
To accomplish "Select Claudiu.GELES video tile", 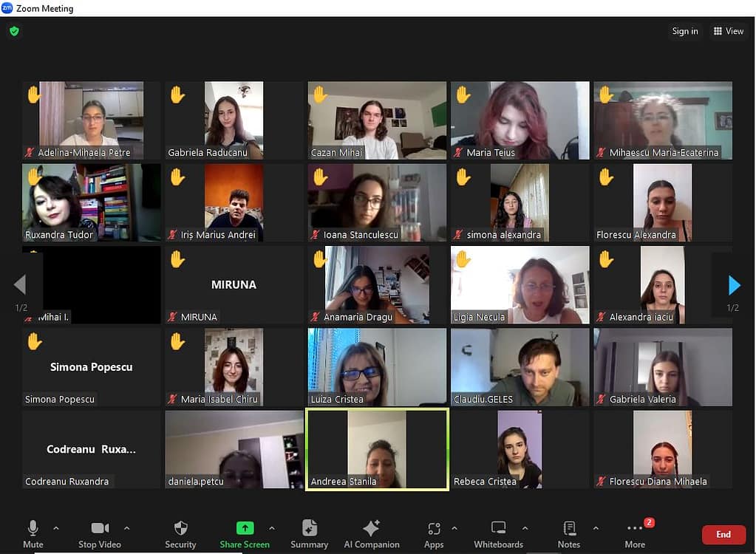I will coord(520,367).
